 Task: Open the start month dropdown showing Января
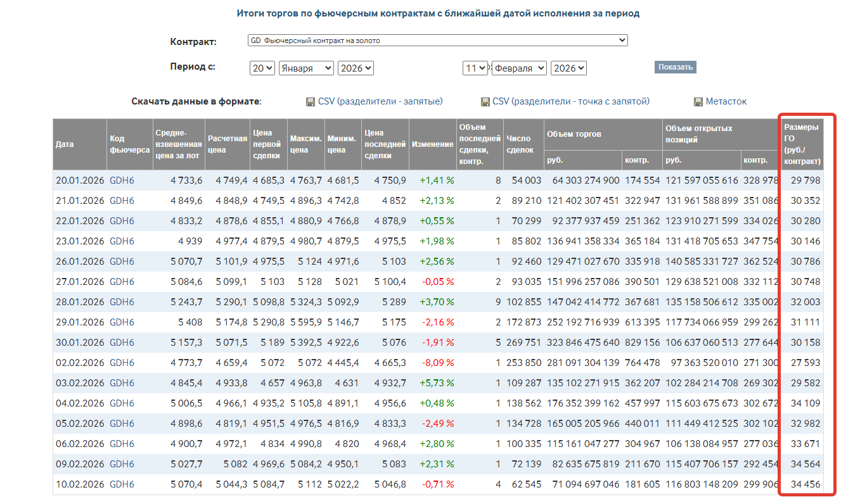(306, 68)
